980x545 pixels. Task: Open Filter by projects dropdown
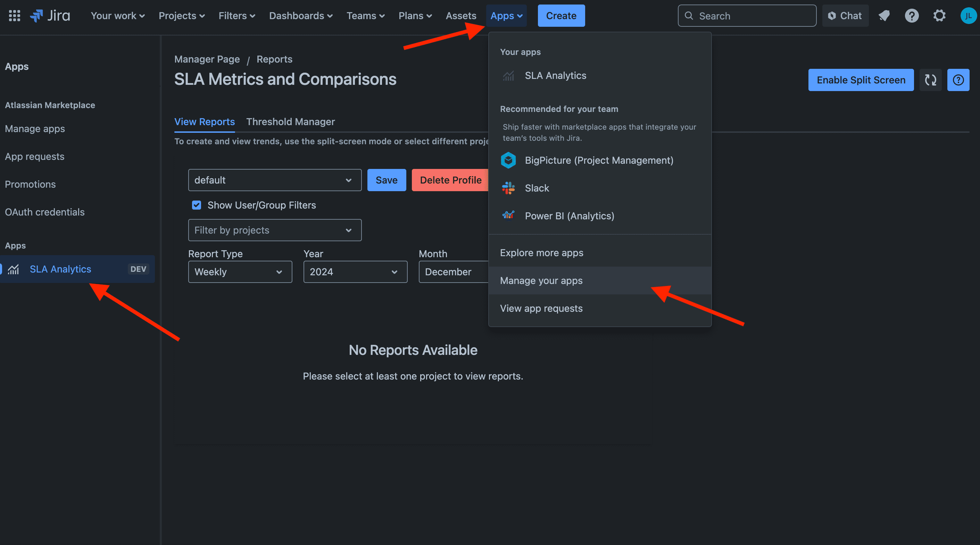275,230
